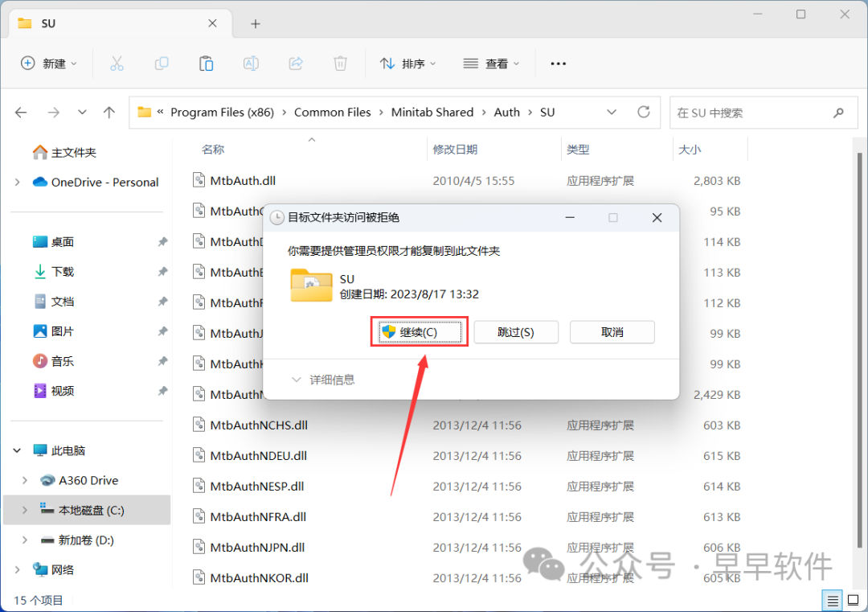
Task: Click the Delete trash can icon
Action: (x=341, y=64)
